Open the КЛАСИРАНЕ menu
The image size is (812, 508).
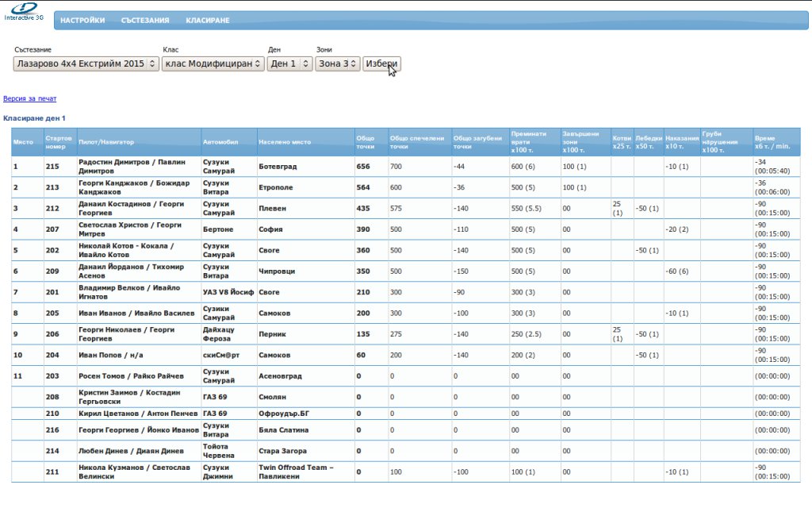208,21
